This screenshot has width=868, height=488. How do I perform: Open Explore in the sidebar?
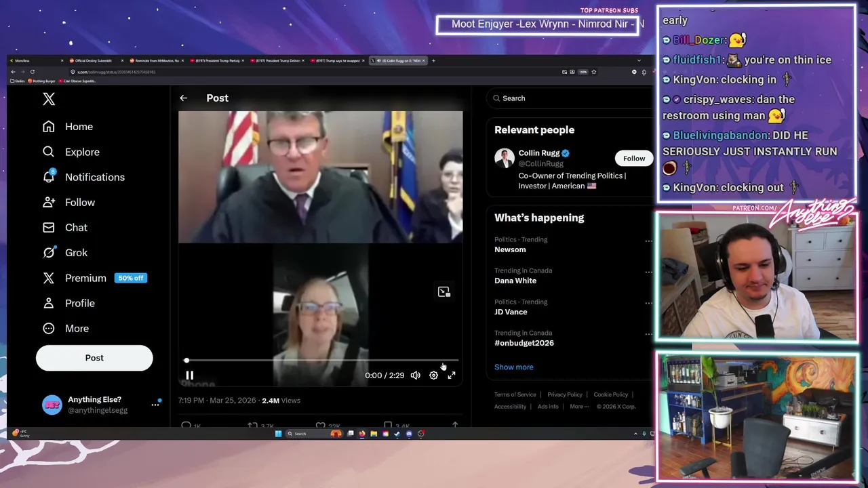pos(71,152)
